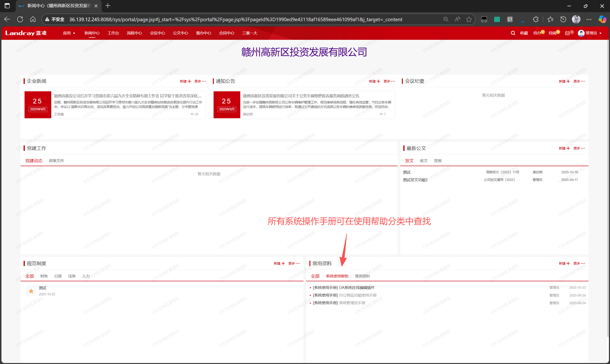Open the Copilot icon in browser toolbar
Viewport: 610px width, 364px height.
(602, 19)
